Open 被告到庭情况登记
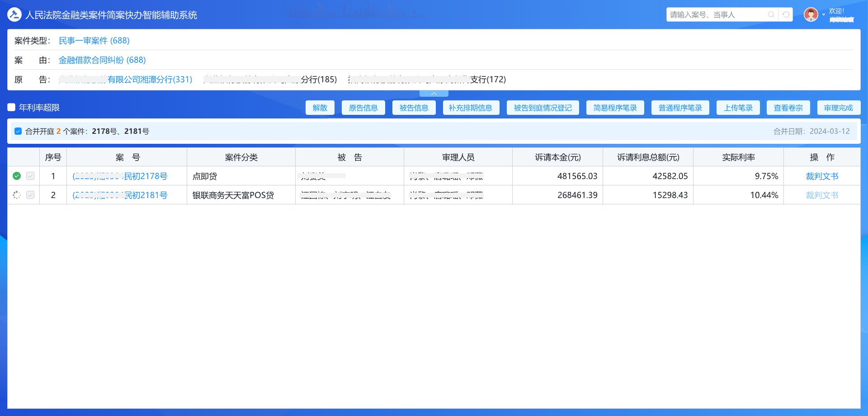Image resolution: width=868 pixels, height=416 pixels. pos(542,108)
